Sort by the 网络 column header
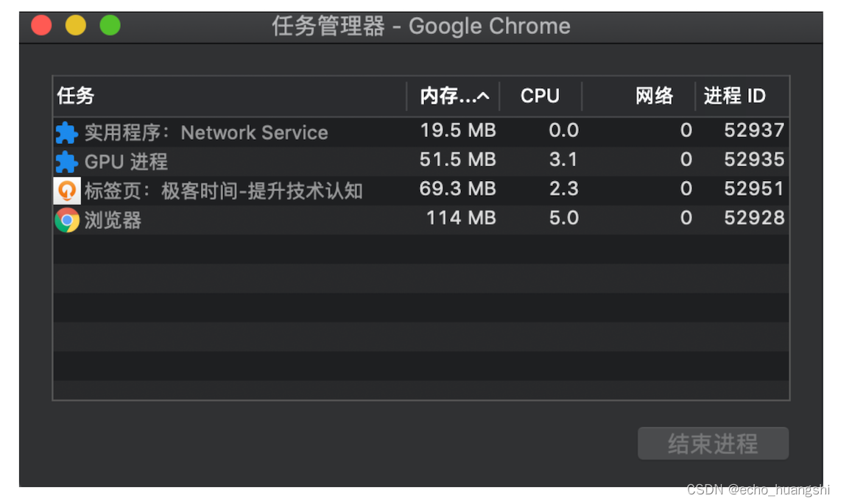841x504 pixels. pyautogui.click(x=654, y=96)
